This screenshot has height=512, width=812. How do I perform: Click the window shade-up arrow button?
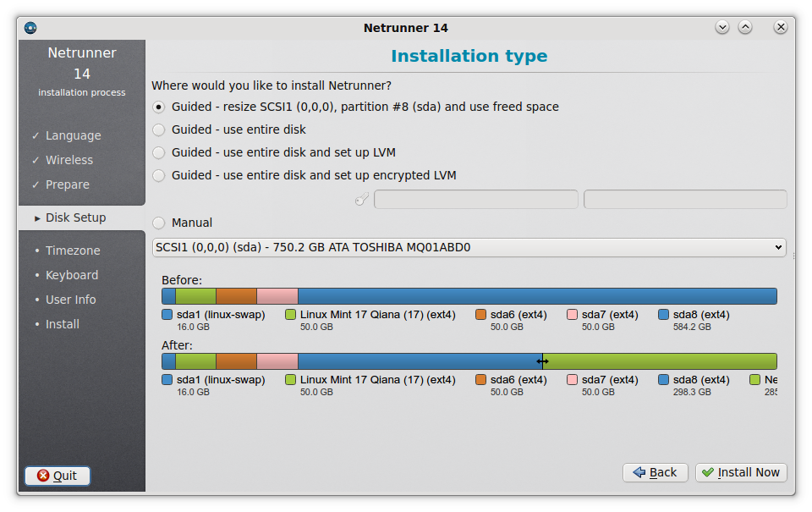click(x=745, y=27)
